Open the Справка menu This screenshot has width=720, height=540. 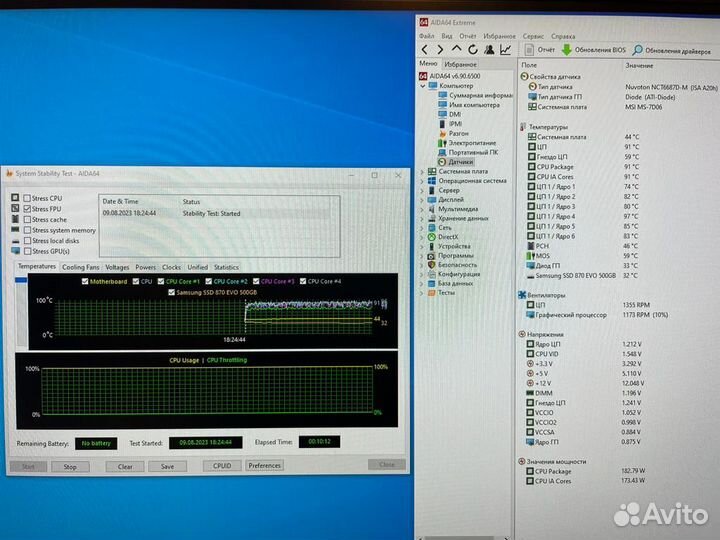[x=563, y=36]
